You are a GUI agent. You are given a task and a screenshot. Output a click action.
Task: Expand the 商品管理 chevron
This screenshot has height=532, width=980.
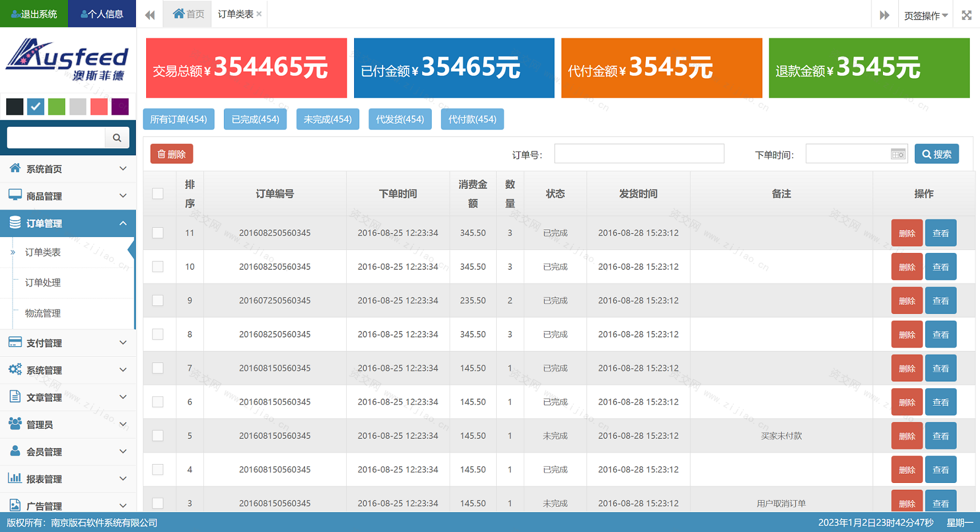123,196
